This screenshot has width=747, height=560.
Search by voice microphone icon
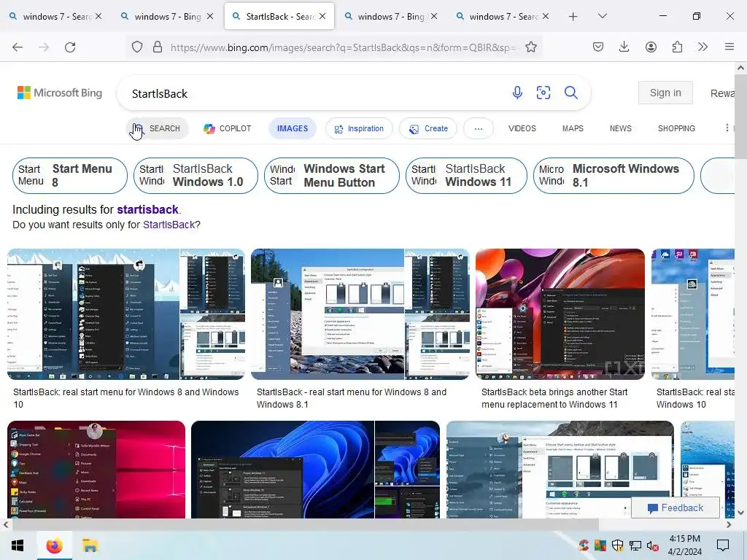pos(517,93)
